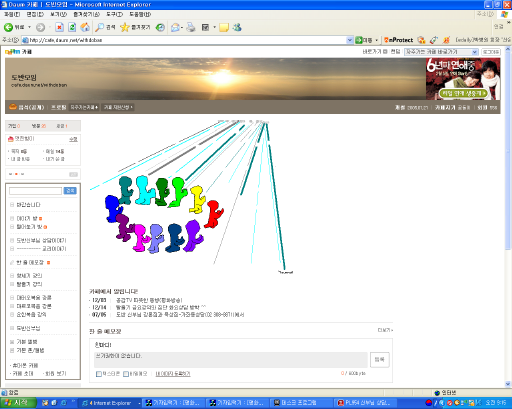Click the 등록 button beside the memo field

click(380, 360)
